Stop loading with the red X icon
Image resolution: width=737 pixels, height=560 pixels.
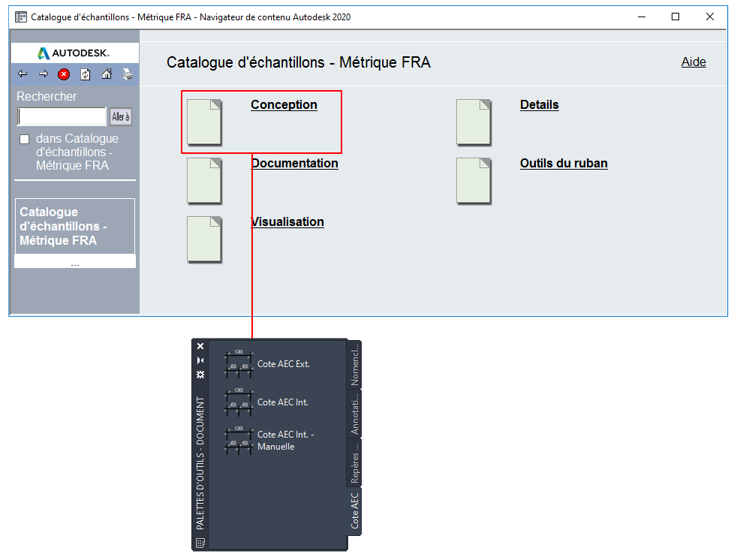coord(64,74)
